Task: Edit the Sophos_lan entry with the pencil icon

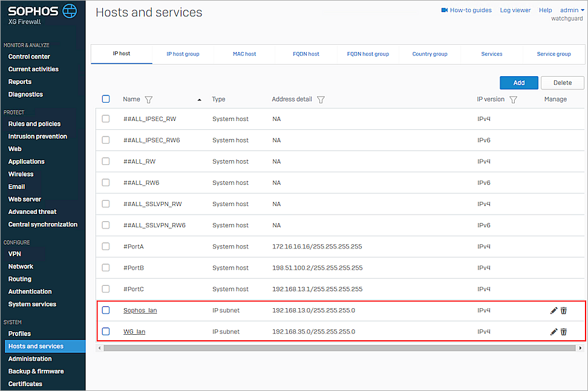Action: pos(554,310)
